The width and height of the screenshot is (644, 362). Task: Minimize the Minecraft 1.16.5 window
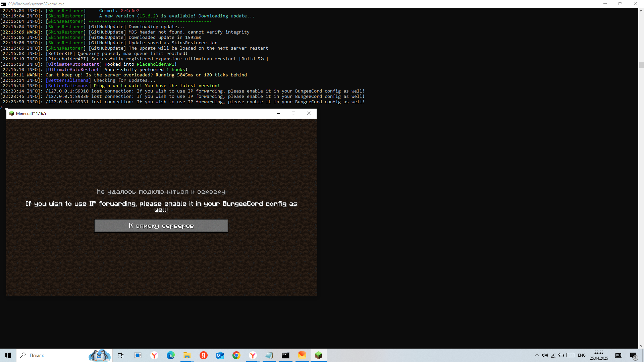278,113
